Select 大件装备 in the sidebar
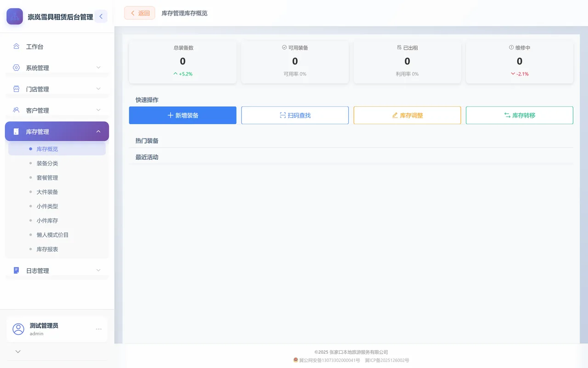The height and width of the screenshot is (368, 588). pos(57,192)
